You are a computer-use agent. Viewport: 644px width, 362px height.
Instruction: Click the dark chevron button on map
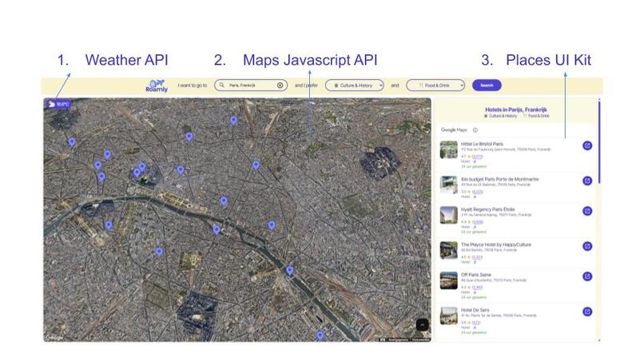click(422, 324)
